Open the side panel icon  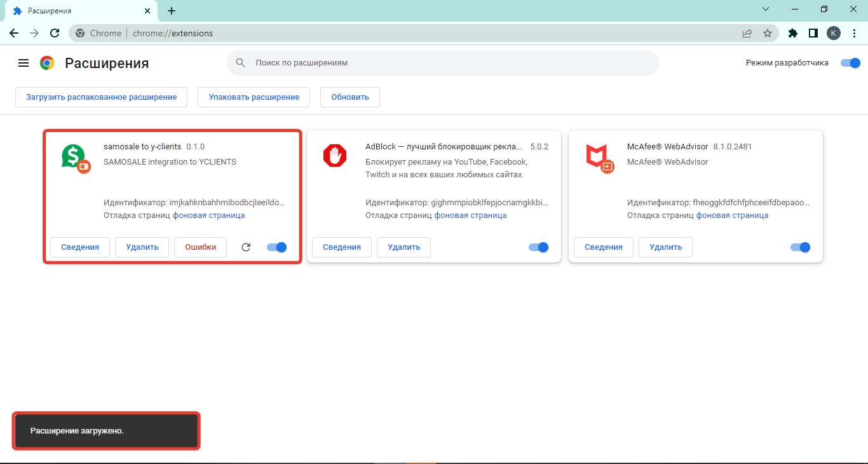(x=813, y=33)
